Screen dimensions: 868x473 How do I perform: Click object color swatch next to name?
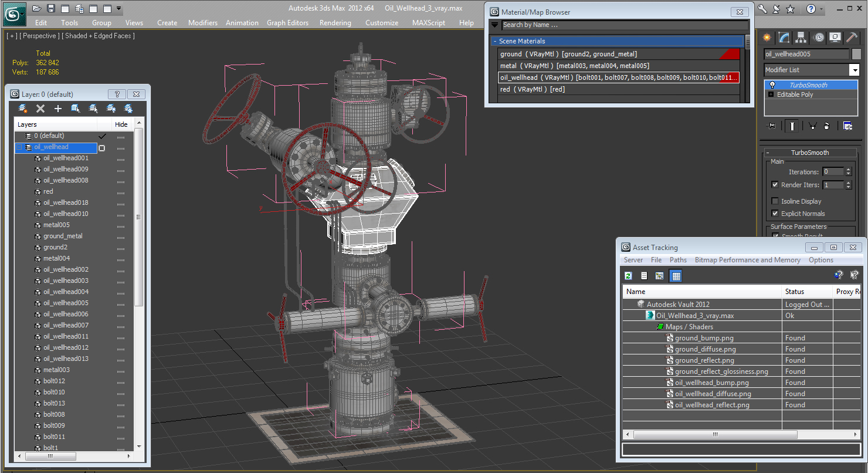point(856,54)
